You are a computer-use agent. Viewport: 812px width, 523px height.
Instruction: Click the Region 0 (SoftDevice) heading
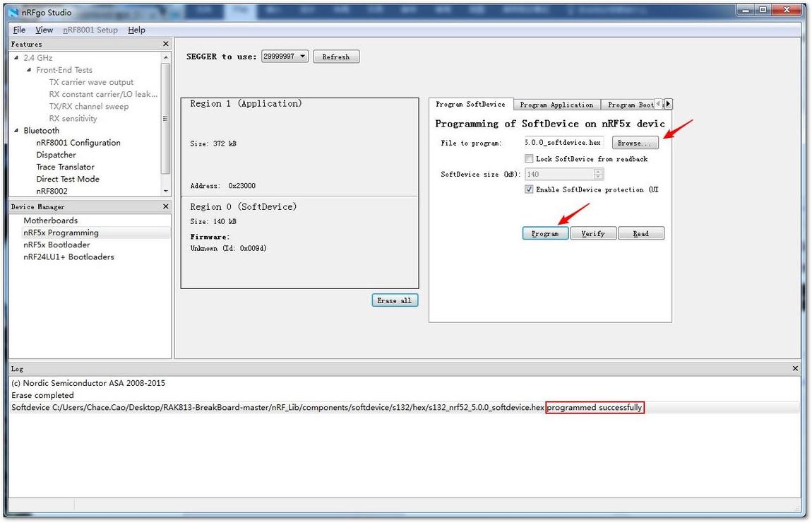[244, 207]
